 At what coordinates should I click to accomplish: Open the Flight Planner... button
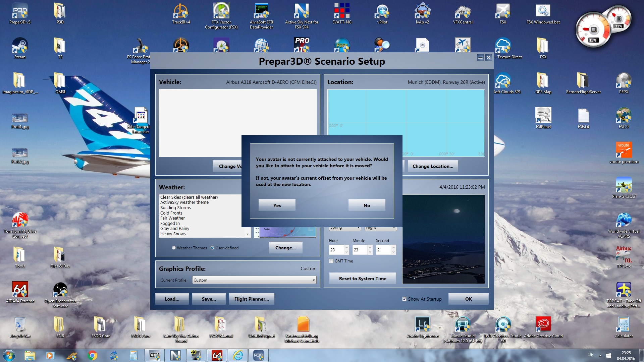pyautogui.click(x=252, y=299)
